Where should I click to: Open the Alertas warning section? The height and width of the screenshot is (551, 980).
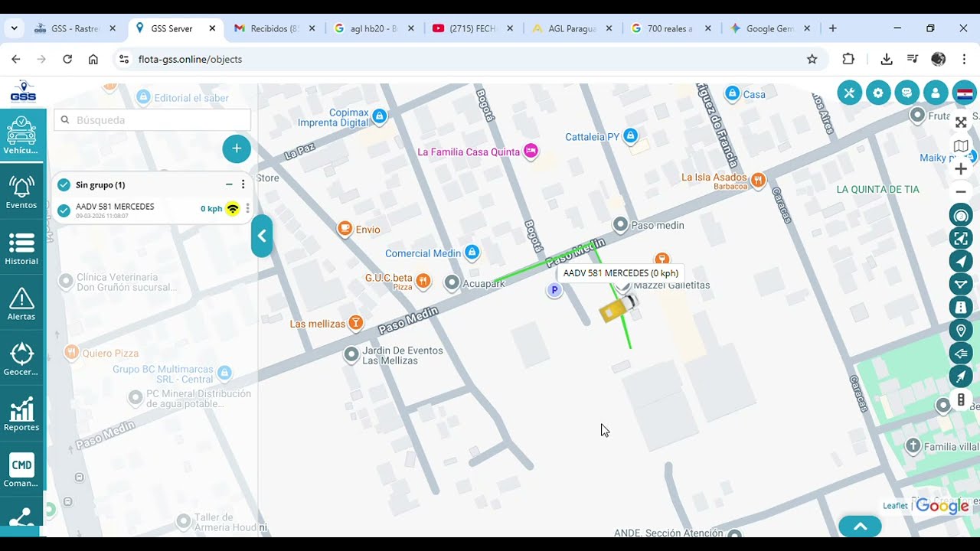click(21, 303)
